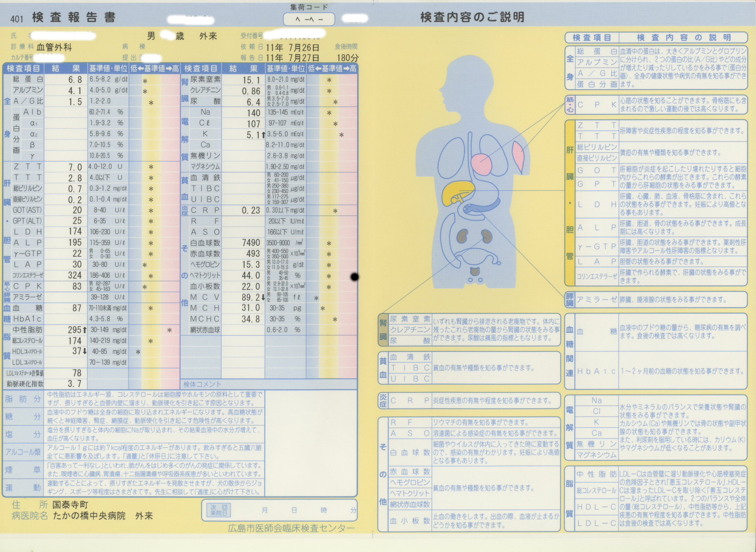
Task: Click the 広島市医師会臨床検査センター footer text
Action: click(x=291, y=528)
